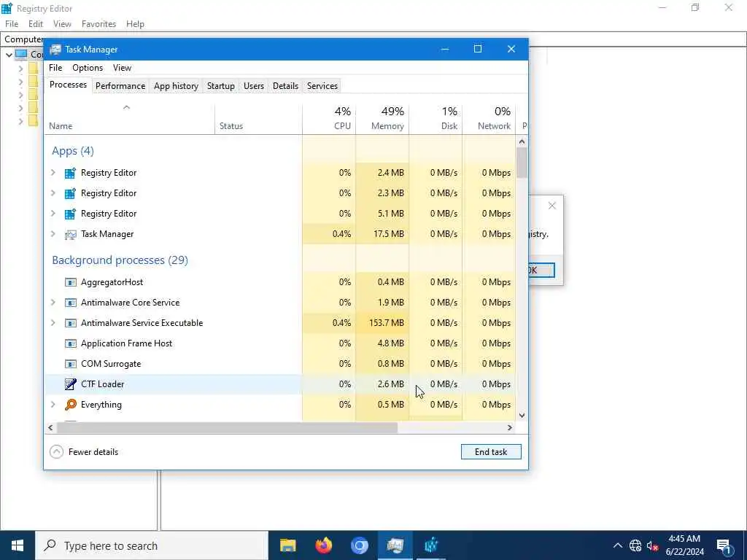The height and width of the screenshot is (560, 747).
Task: Click the Registry Editor address bar
Action: click(373, 39)
